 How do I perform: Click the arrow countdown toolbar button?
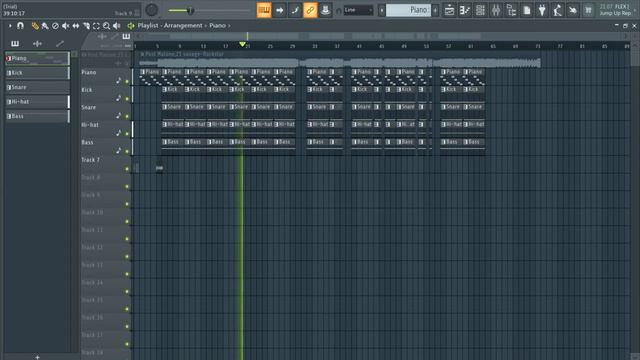280,10
